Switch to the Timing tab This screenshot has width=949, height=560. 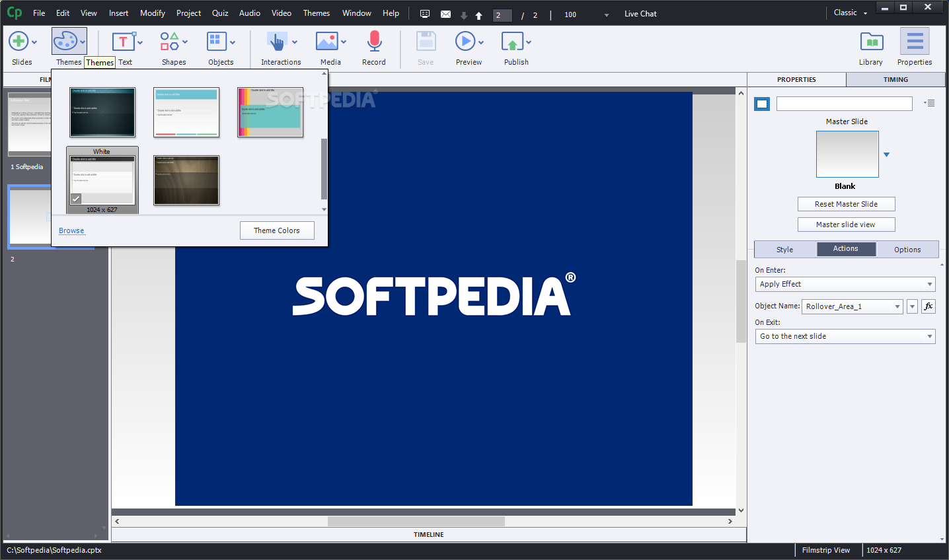click(x=895, y=79)
